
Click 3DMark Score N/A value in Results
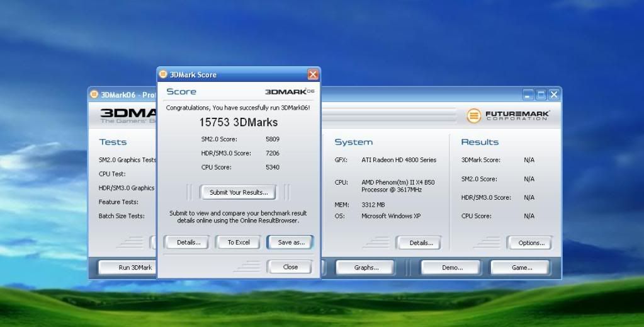coord(529,159)
